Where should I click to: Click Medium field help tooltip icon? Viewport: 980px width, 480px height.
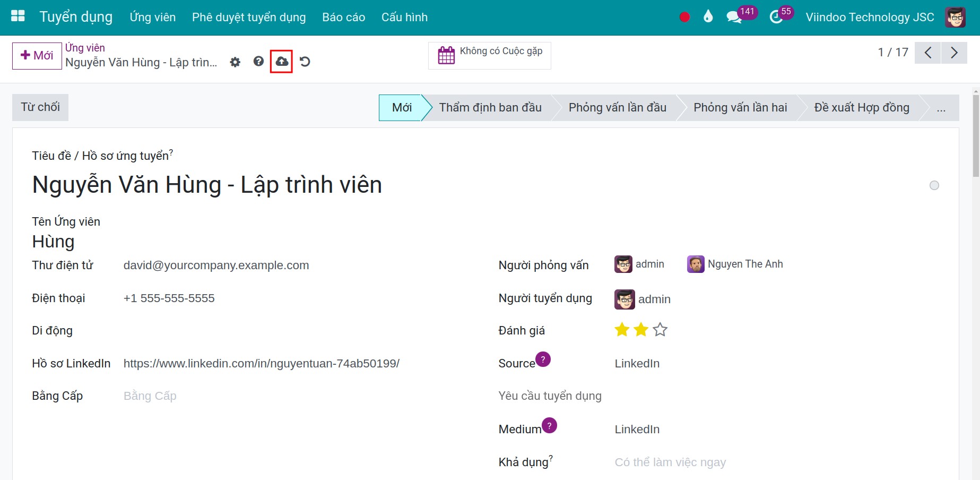click(549, 425)
